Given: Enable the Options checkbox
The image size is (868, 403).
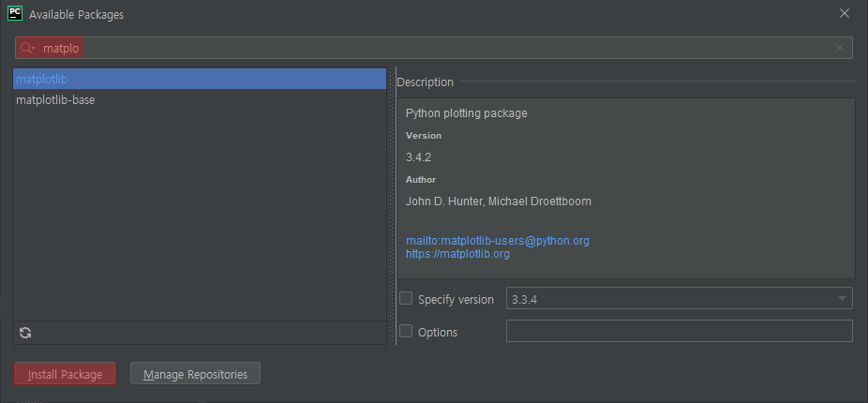Looking at the screenshot, I should [406, 331].
